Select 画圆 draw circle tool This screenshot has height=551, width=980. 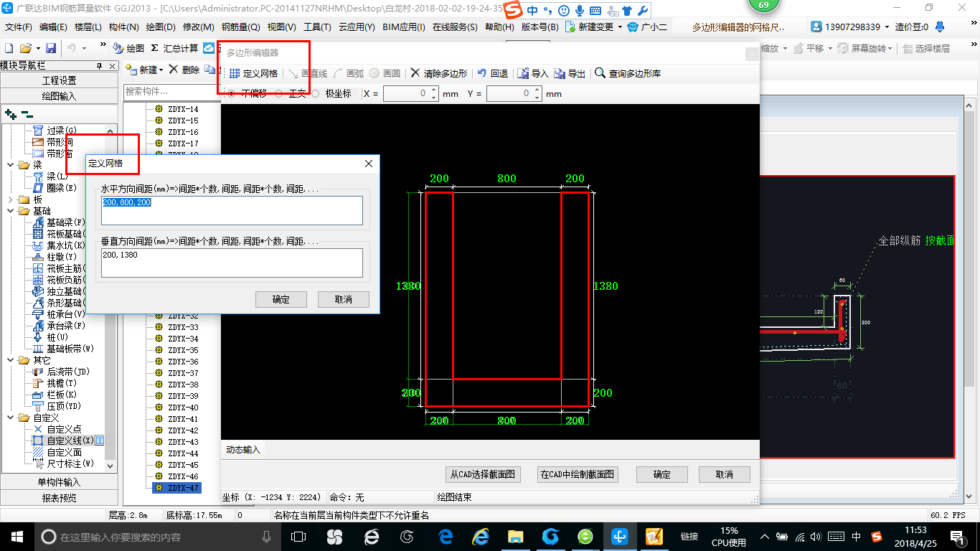385,73
